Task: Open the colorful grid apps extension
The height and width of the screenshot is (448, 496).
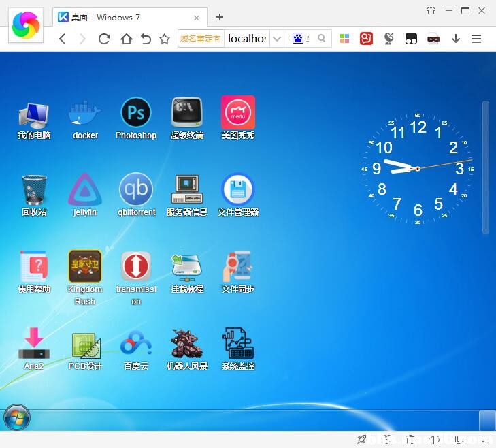Action: point(344,39)
